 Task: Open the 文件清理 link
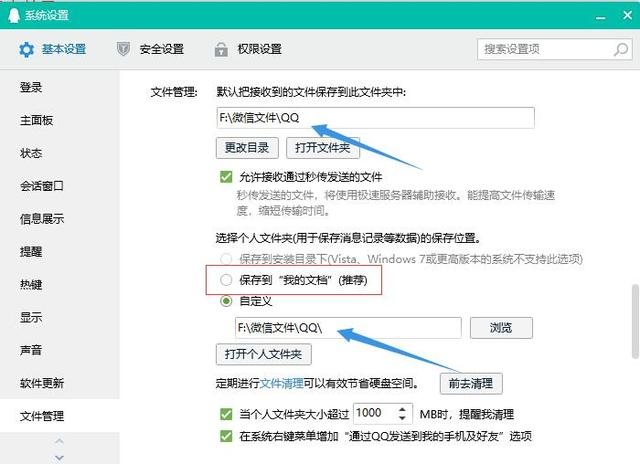[x=282, y=383]
